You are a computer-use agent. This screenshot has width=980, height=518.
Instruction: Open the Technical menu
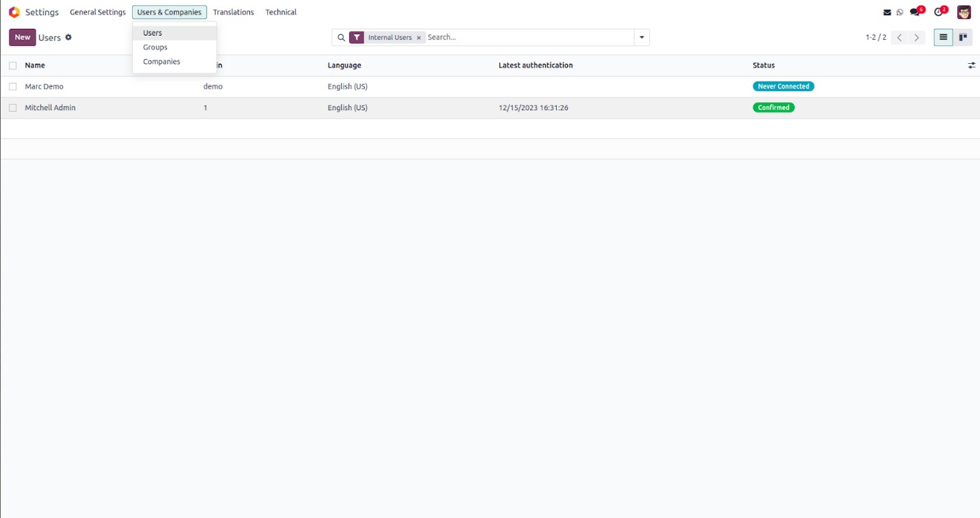(281, 12)
